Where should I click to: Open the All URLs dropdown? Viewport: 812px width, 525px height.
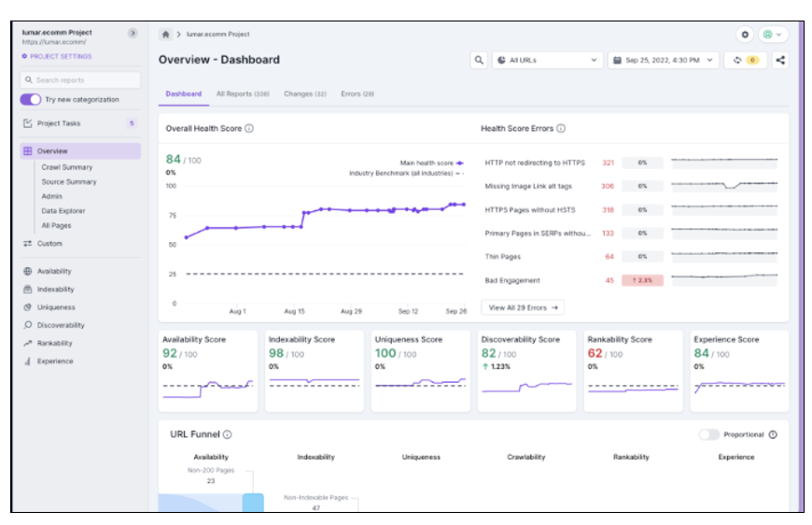[547, 60]
